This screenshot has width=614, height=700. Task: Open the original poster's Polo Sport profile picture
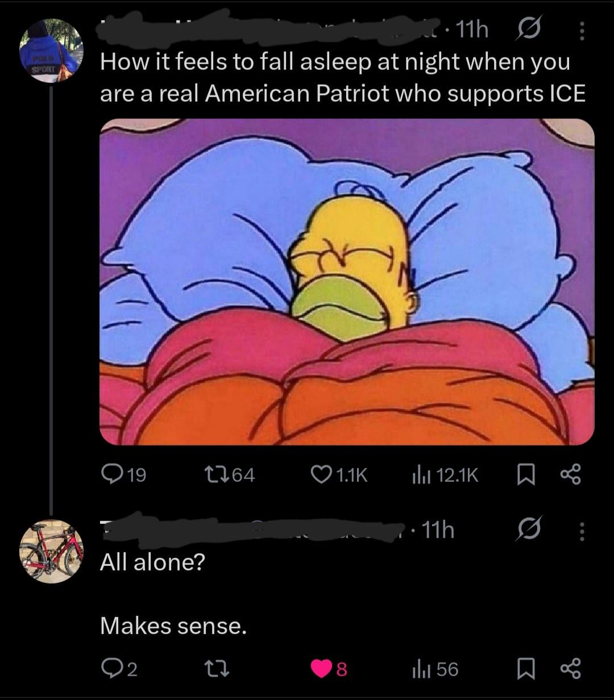click(x=51, y=51)
